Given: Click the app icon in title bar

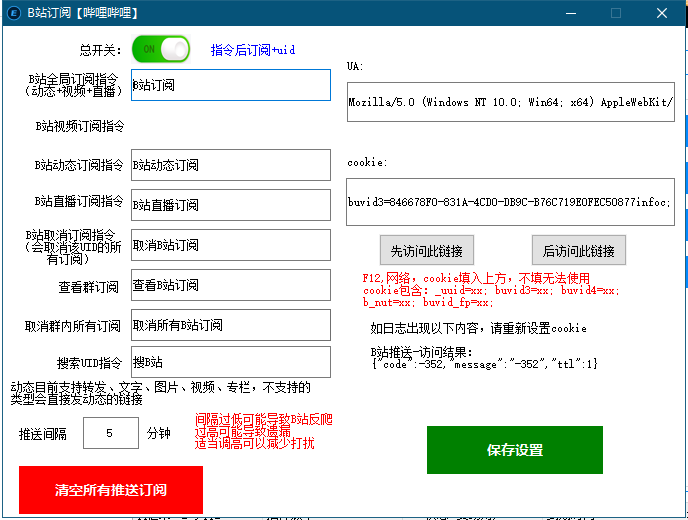Looking at the screenshot, I should [x=14, y=13].
